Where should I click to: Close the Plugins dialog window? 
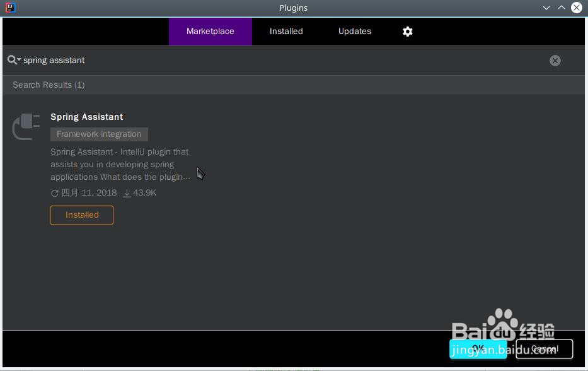(577, 8)
